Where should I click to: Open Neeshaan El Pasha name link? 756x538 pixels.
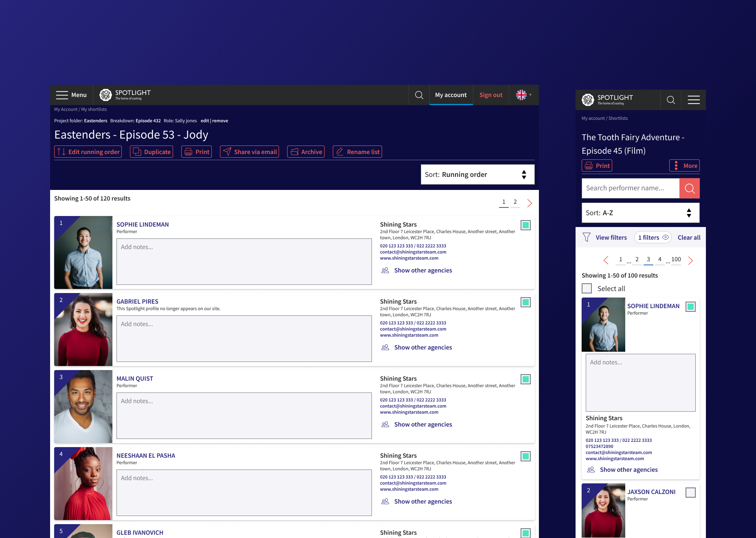pos(146,456)
